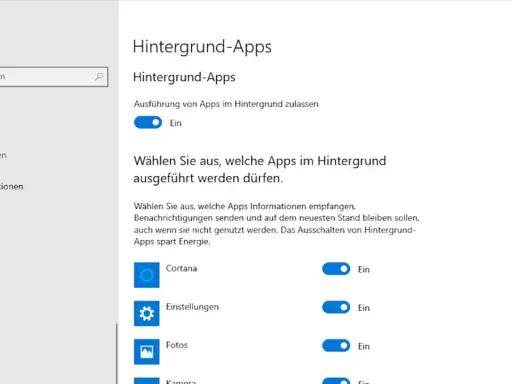Click the large 'Hintergrund-Apps' page title

pos(202,47)
